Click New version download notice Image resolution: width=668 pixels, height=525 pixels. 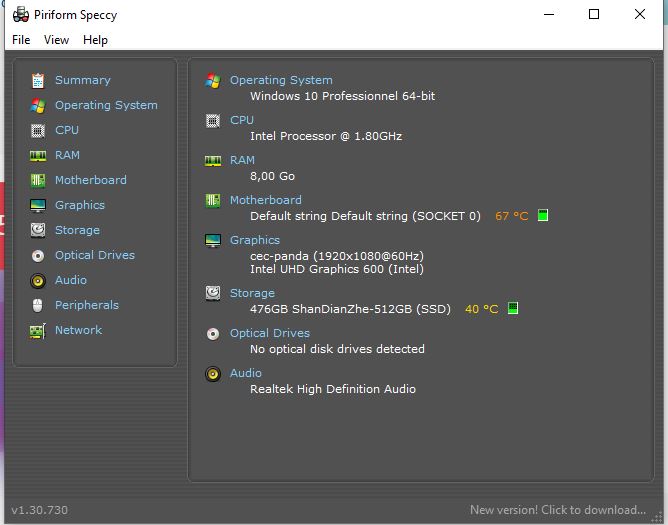coord(558,510)
